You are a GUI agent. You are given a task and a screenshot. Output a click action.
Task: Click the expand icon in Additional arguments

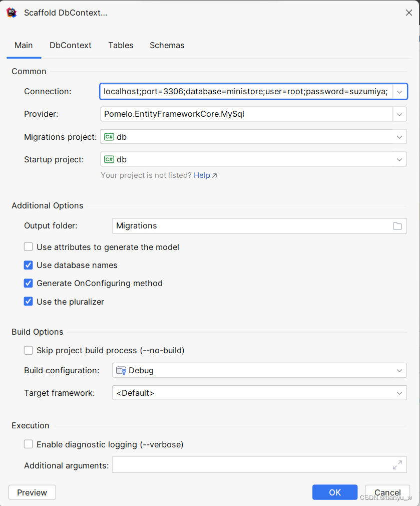tap(397, 465)
